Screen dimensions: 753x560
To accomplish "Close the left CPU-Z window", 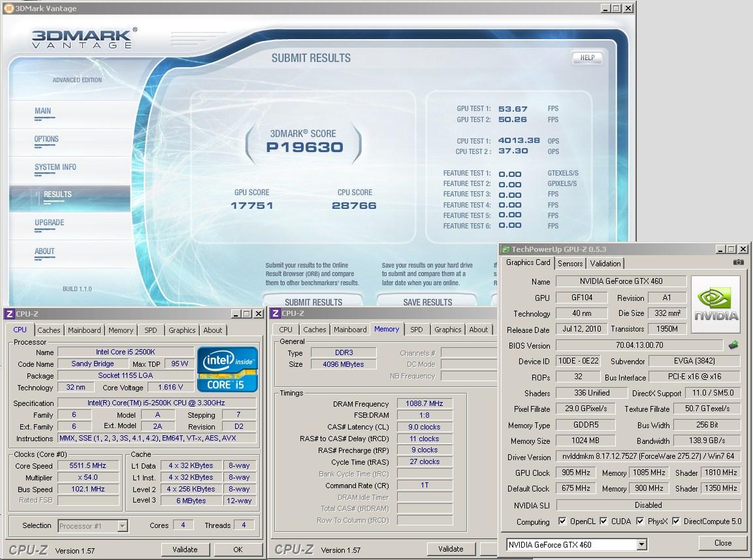I will click(x=259, y=314).
